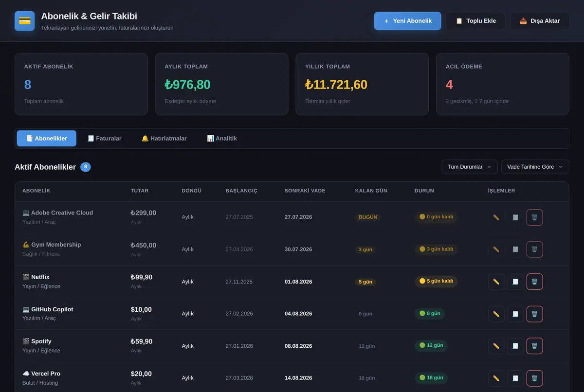The width and height of the screenshot is (584, 392).
Task: Switch to the Faturalar tab
Action: (105, 138)
